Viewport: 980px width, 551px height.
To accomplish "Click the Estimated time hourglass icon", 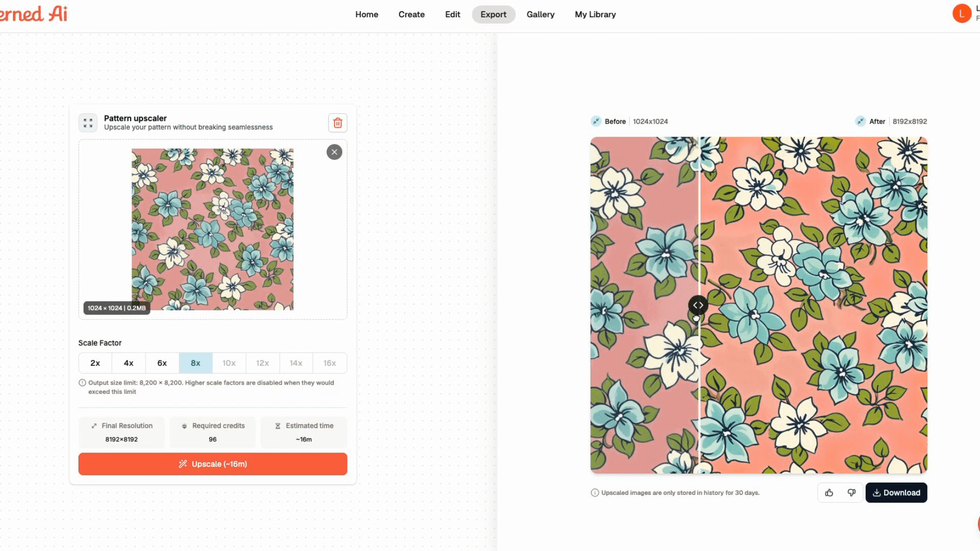I will (278, 426).
